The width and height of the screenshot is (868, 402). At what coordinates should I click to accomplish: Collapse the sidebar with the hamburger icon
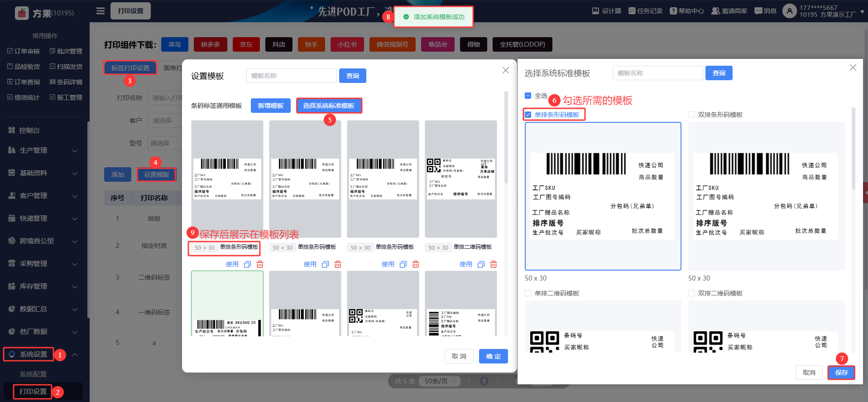[101, 11]
